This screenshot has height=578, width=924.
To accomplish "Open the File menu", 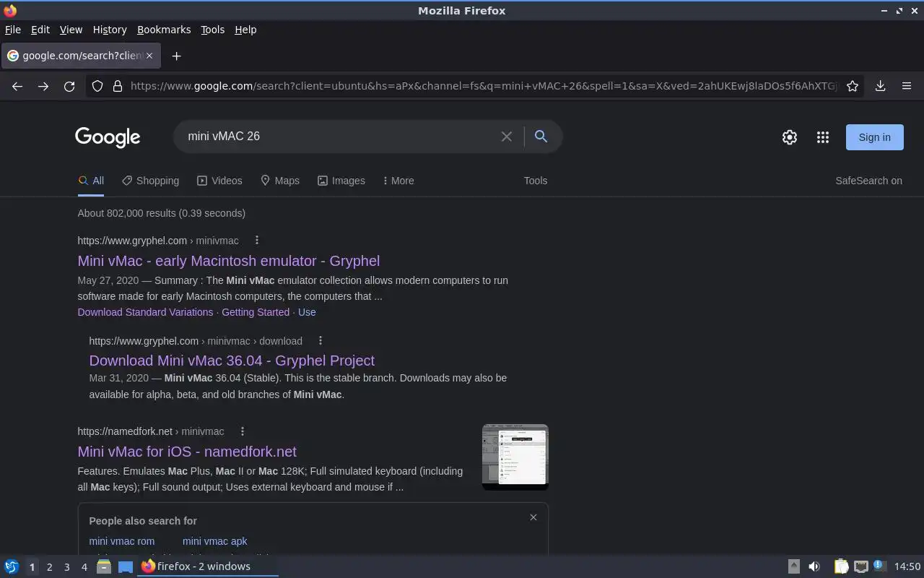I will pos(13,30).
